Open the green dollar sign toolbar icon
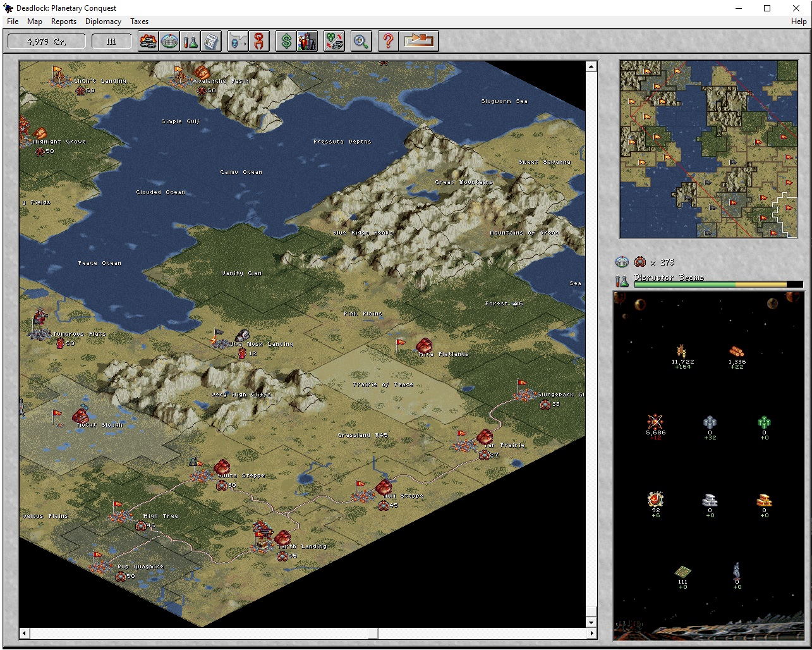The image size is (812, 650). [286, 42]
